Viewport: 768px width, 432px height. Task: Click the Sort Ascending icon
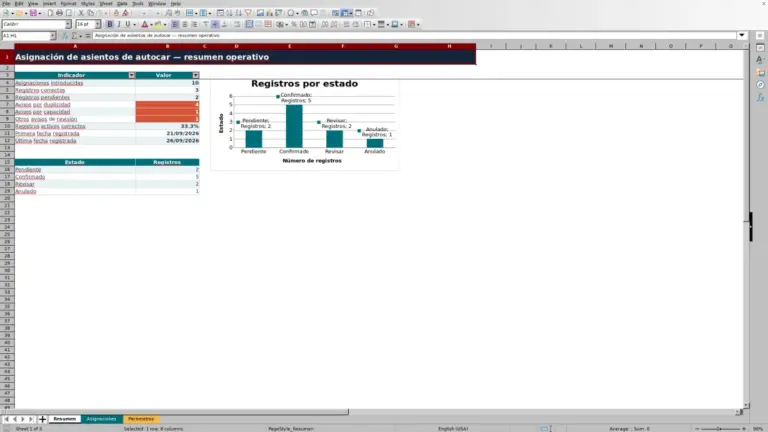point(229,13)
